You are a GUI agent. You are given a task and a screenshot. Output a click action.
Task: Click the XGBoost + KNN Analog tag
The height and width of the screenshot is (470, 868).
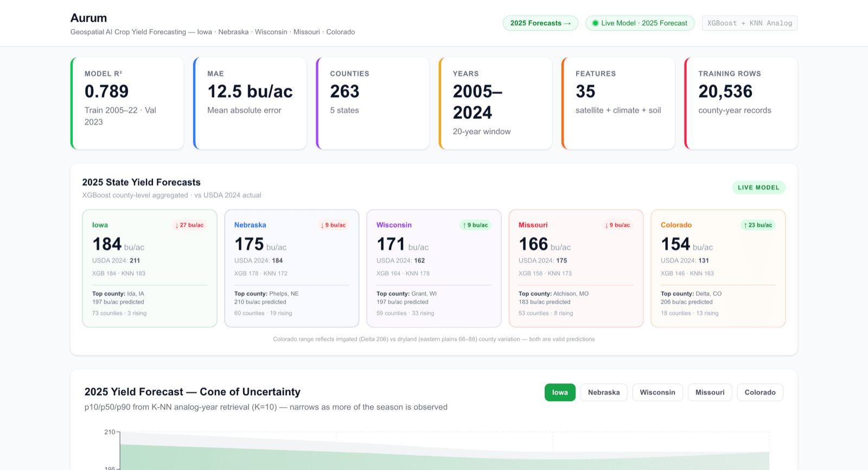pyautogui.click(x=749, y=23)
